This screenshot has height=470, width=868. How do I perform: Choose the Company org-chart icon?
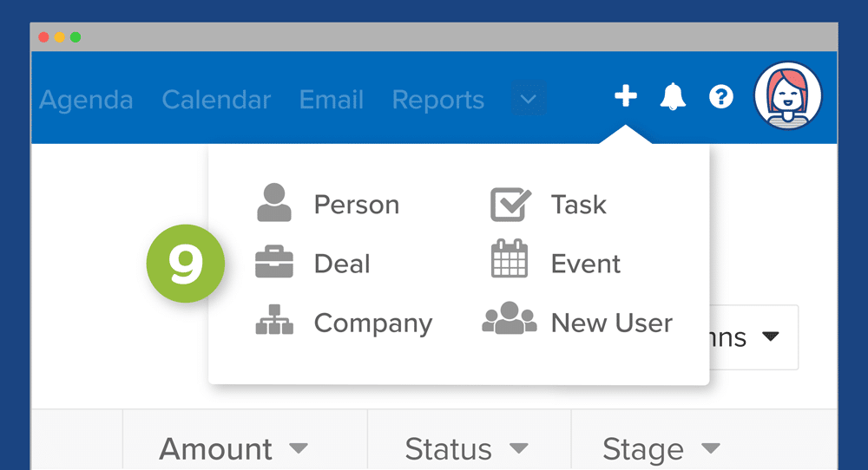274,323
